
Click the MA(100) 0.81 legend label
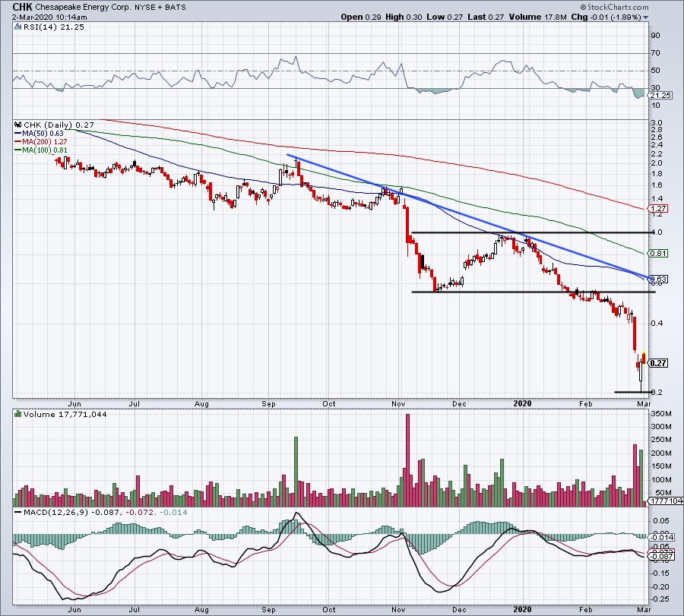click(45, 150)
